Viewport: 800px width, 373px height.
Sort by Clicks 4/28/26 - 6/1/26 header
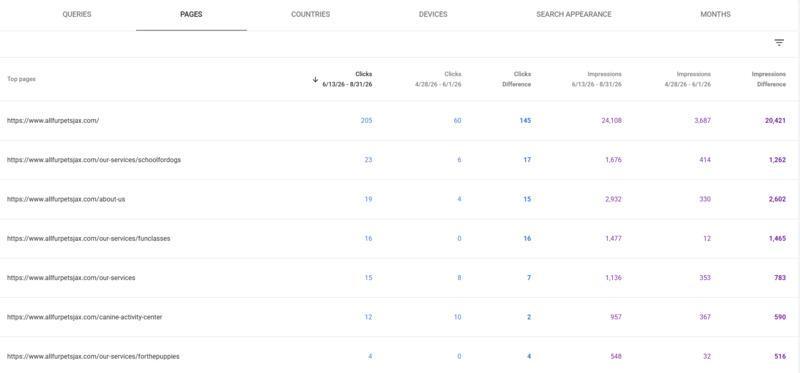click(438, 79)
